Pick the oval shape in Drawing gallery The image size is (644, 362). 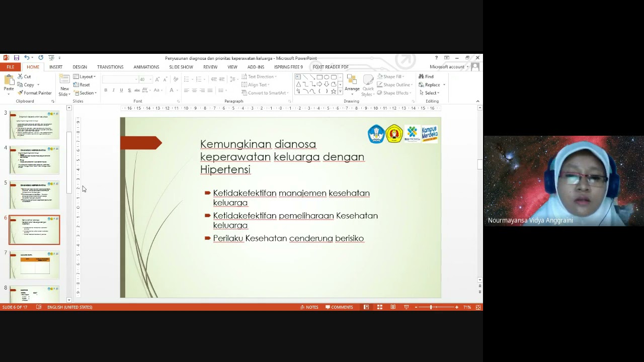pyautogui.click(x=327, y=77)
